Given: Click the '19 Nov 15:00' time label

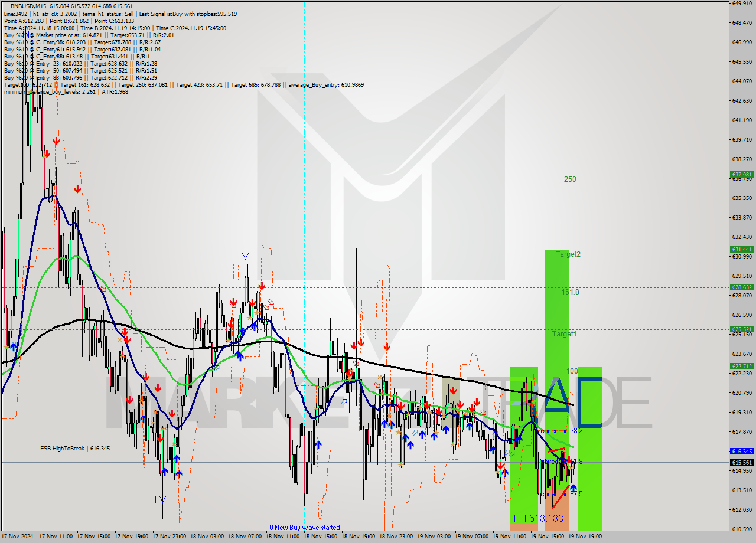Looking at the screenshot, I should coord(547,537).
